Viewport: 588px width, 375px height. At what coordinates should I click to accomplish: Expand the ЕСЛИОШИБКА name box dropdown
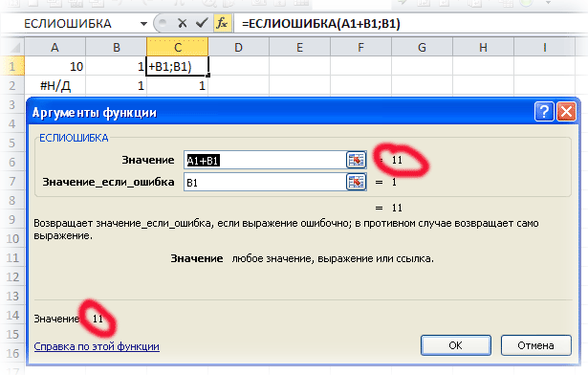[143, 24]
